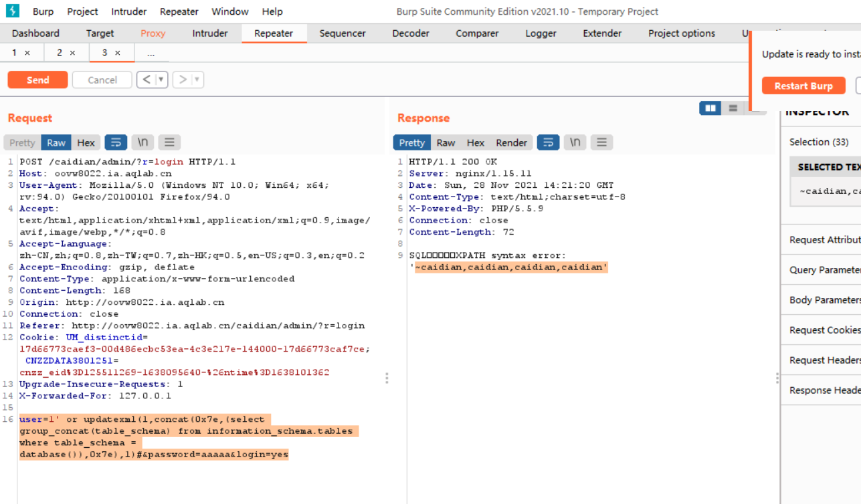This screenshot has width=861, height=504.
Task: Switch to the Target tab
Action: tap(100, 33)
